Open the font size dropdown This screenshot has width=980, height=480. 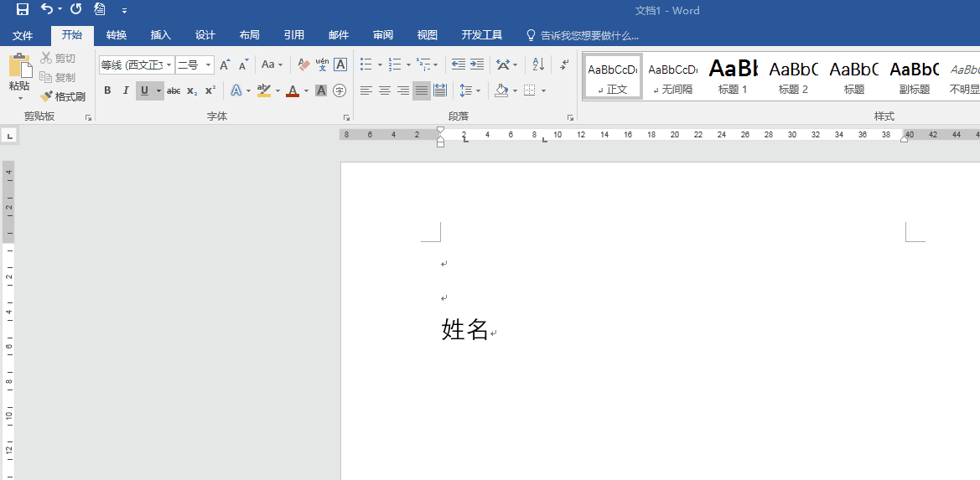[209, 65]
